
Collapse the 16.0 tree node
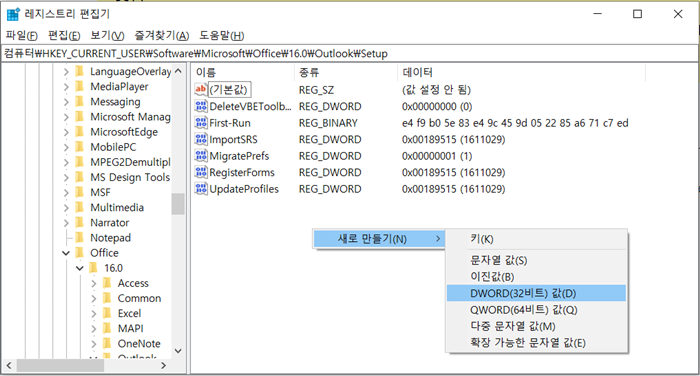[x=79, y=268]
